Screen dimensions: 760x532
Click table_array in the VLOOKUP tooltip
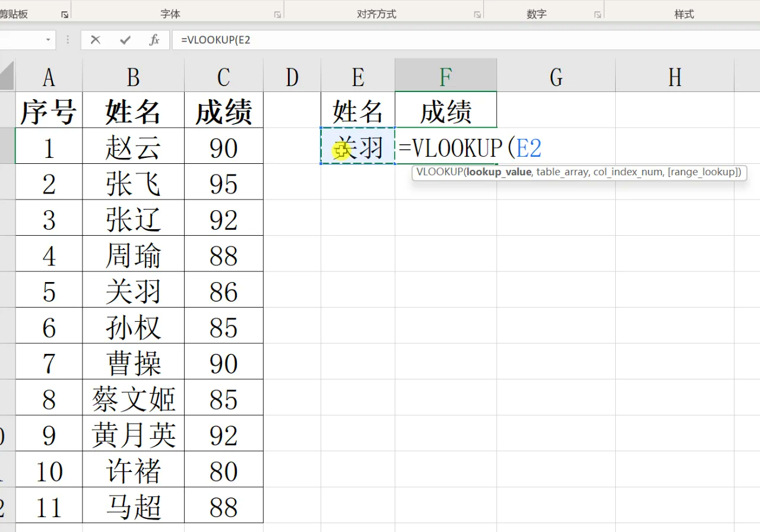click(x=562, y=172)
